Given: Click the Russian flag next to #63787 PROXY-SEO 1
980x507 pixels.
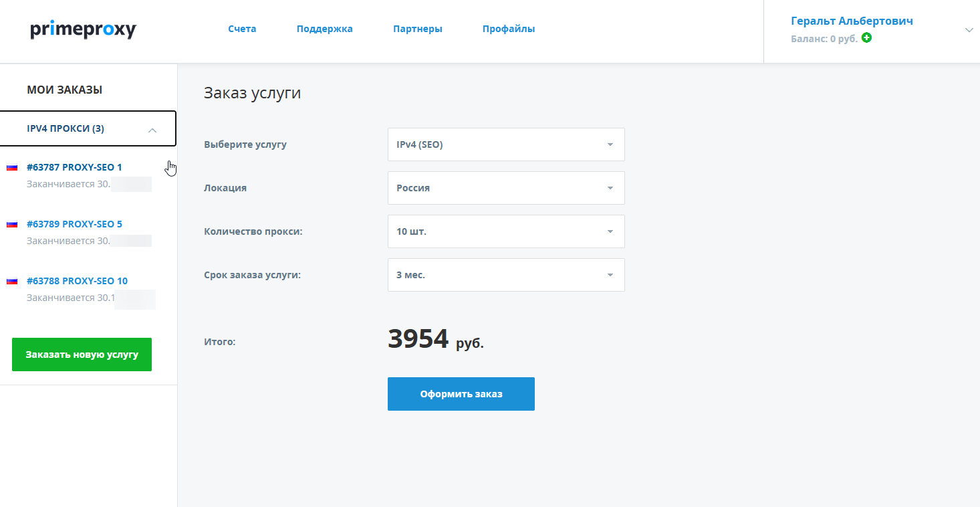Looking at the screenshot, I should [x=12, y=167].
